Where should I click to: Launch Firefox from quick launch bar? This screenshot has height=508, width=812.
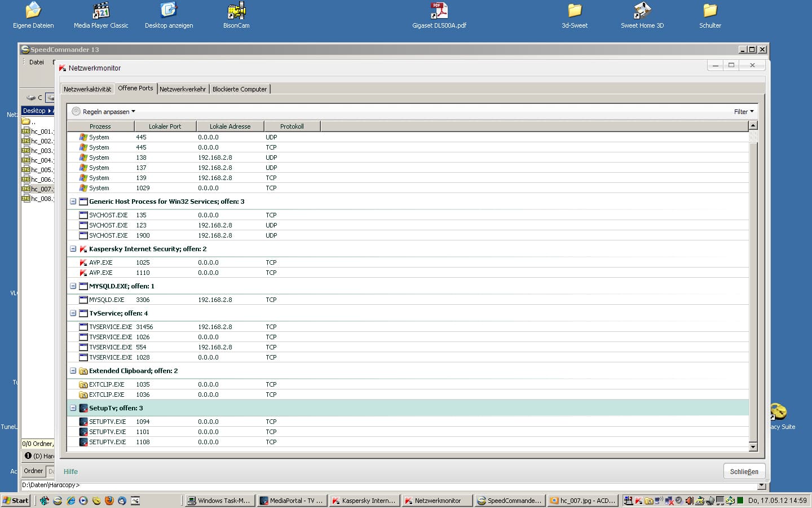pos(109,501)
